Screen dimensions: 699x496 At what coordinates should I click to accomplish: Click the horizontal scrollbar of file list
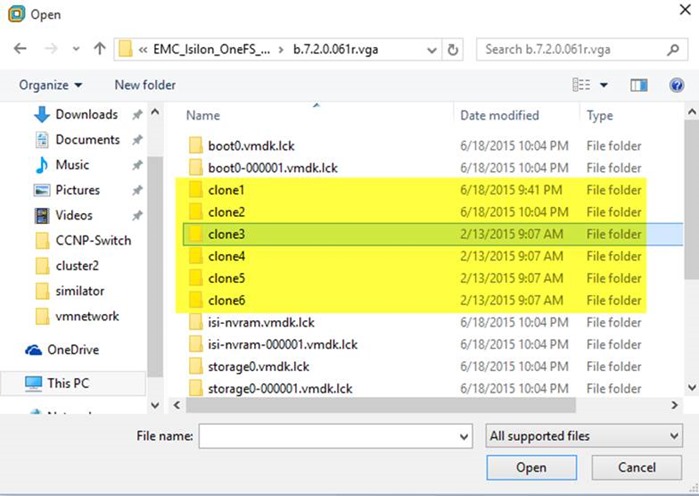click(381, 405)
